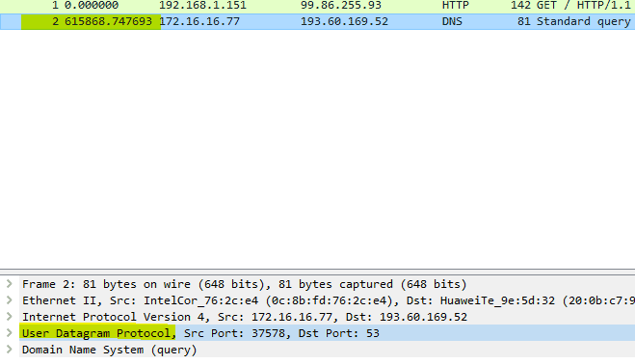Click destination address 99.86.255.93
635x364 pixels.
click(340, 5)
